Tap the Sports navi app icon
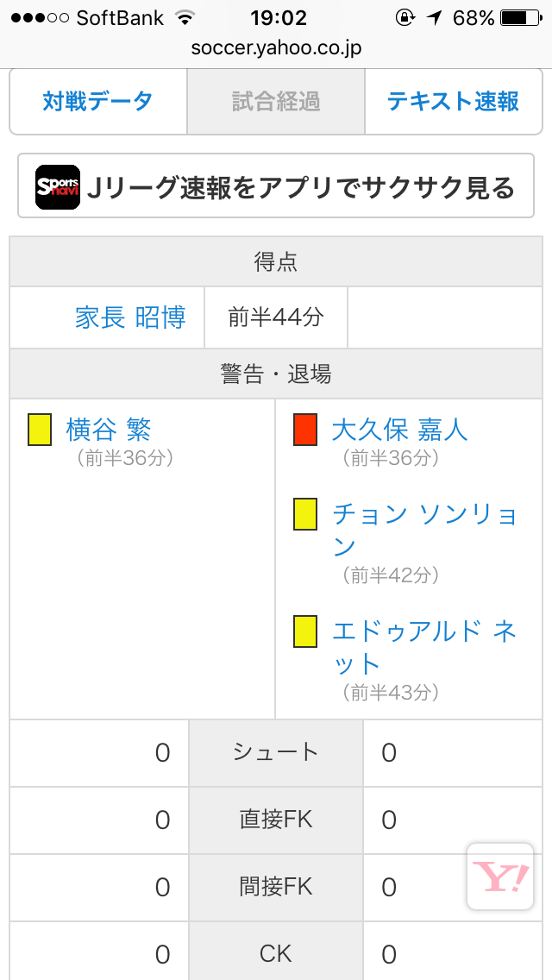Viewport: 552px width, 980px height. point(58,187)
